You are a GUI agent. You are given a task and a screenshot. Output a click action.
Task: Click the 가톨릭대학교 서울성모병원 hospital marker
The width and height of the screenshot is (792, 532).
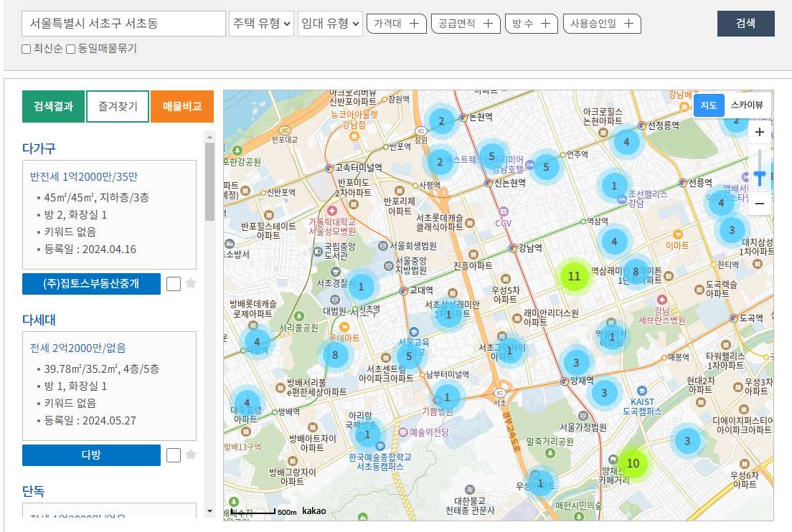click(x=332, y=211)
